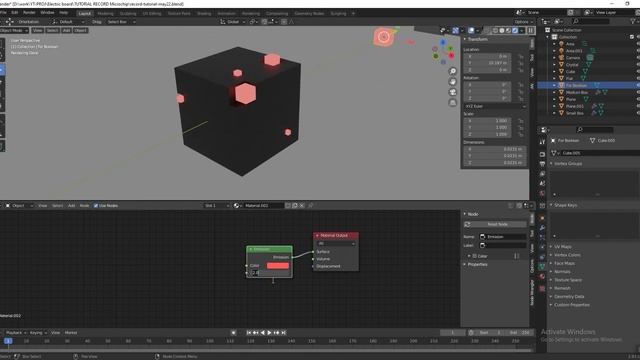Viewport: 640px width, 360px height.
Task: Click the zoom magnifier gizmo in the viewport
Action: (x=453, y=71)
